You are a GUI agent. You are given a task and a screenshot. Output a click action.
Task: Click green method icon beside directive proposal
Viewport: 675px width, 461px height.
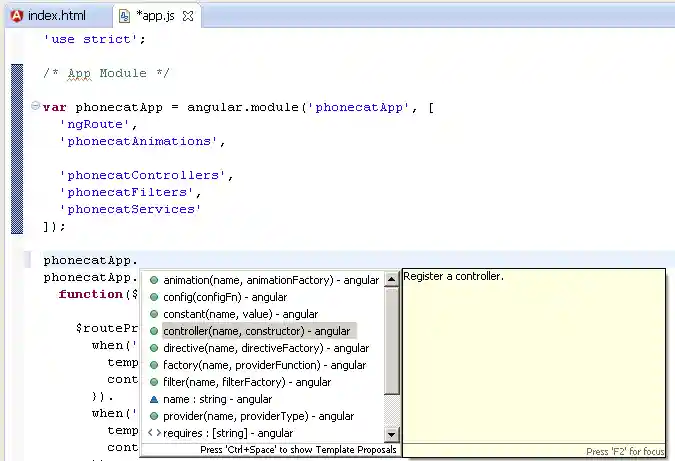[x=154, y=348]
